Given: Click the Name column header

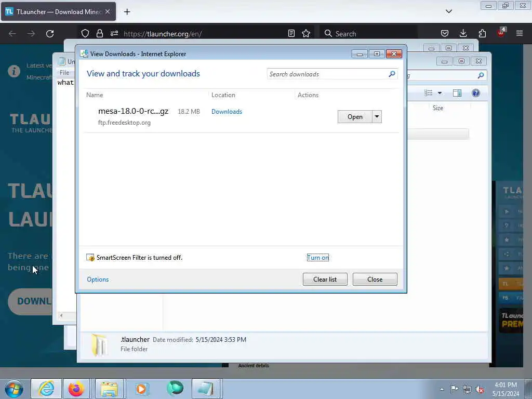Looking at the screenshot, I should point(95,95).
